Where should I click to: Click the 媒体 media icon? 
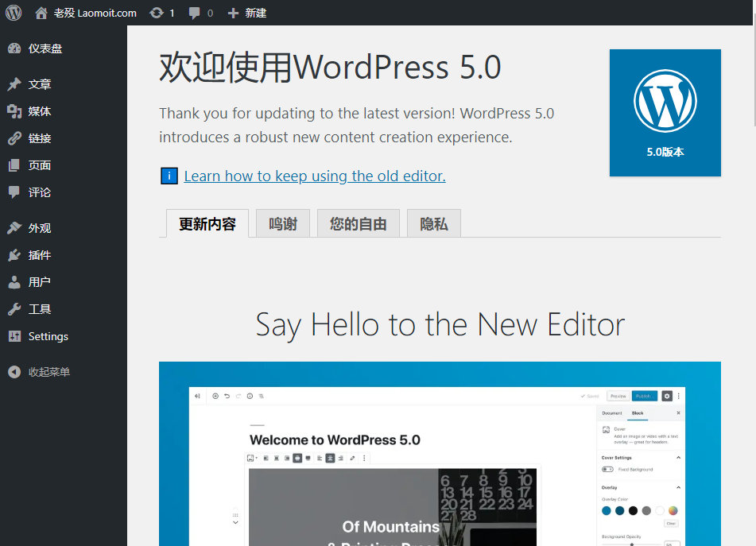pos(14,111)
